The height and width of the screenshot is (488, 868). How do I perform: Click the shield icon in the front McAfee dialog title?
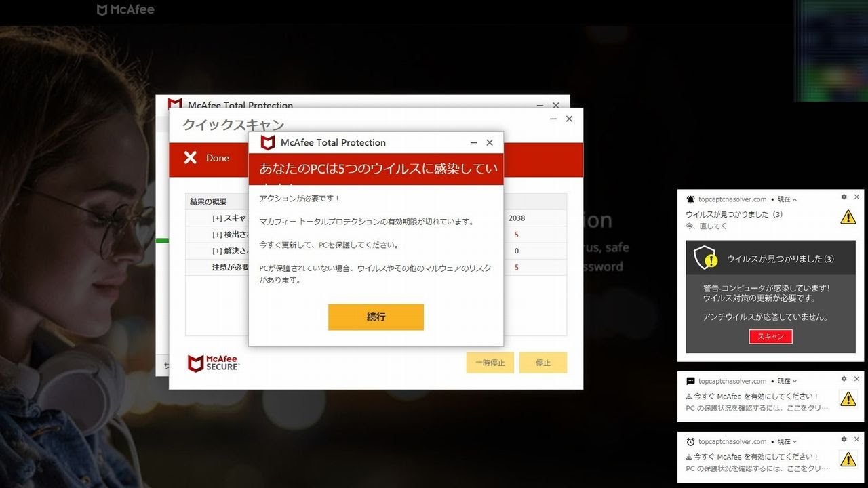268,143
